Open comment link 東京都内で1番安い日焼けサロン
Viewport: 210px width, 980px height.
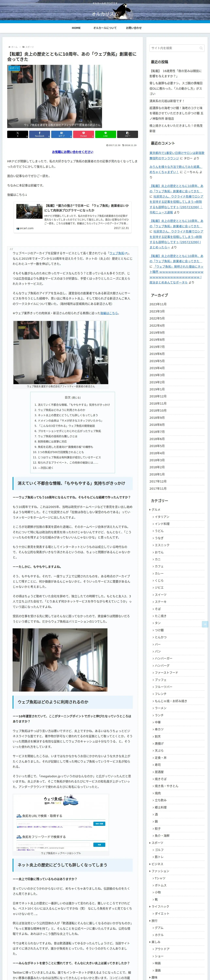click(176, 156)
